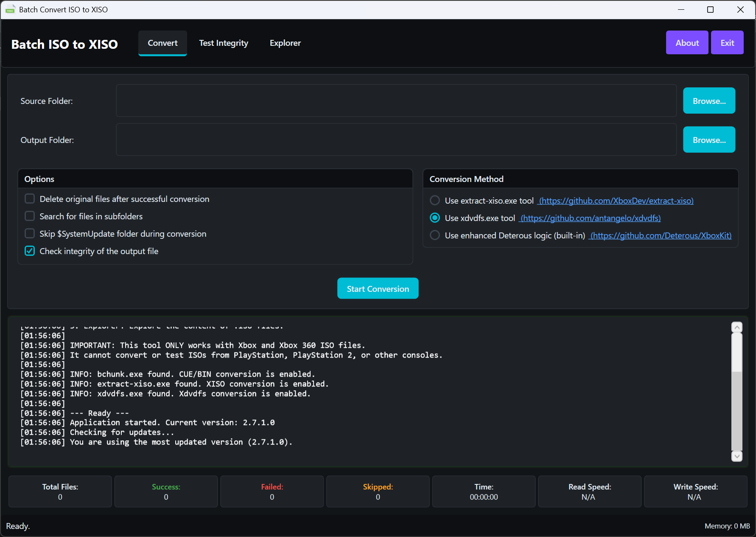Image resolution: width=756 pixels, height=537 pixels.
Task: Maximize the Batch Convert window
Action: coord(710,9)
